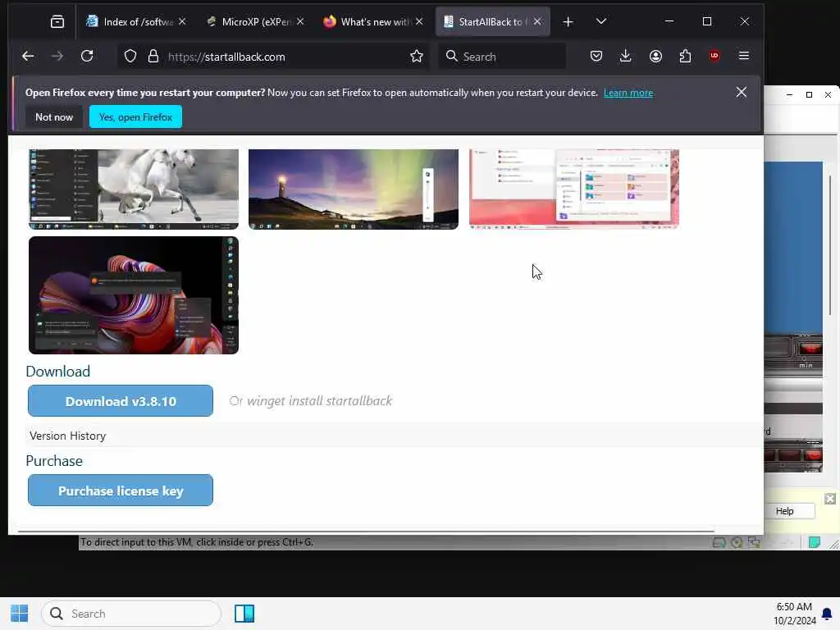Open a new tab with plus
The width and height of the screenshot is (840, 630).
(x=568, y=21)
